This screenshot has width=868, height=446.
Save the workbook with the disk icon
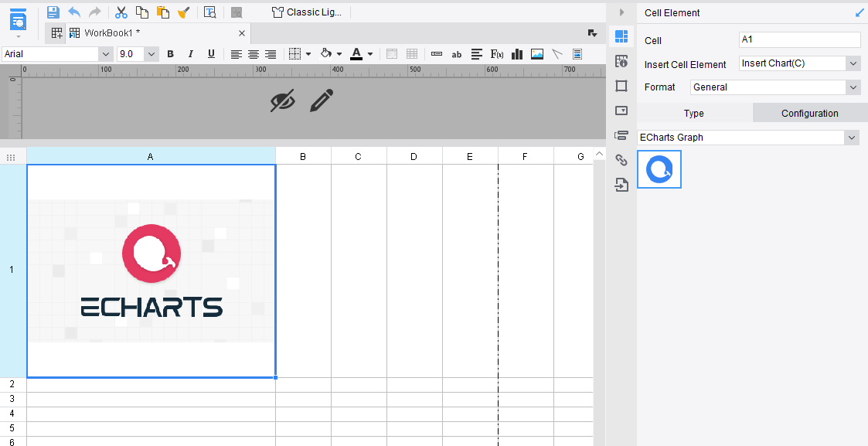point(53,12)
